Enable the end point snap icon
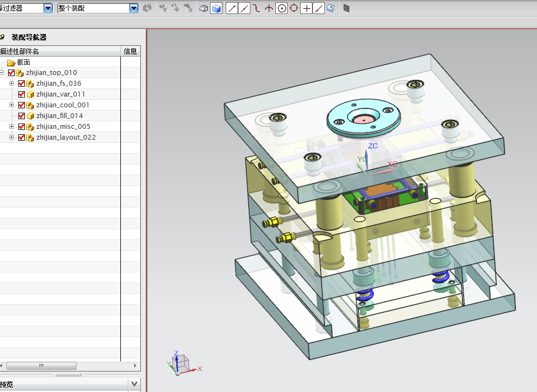Image resolution: width=537 pixels, height=392 pixels. [232, 9]
